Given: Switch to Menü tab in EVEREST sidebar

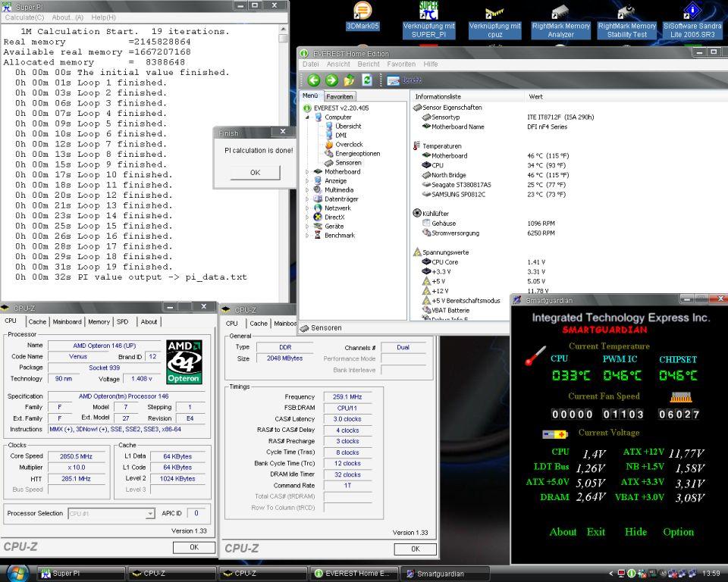Looking at the screenshot, I should pyautogui.click(x=310, y=95).
